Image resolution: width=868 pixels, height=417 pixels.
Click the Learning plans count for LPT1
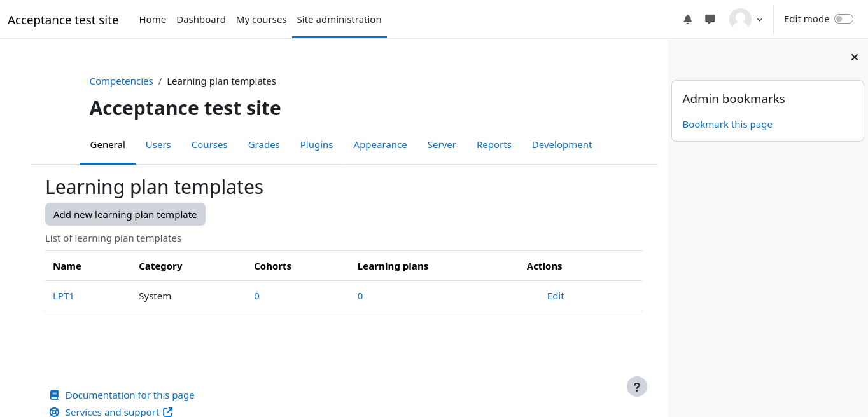360,296
